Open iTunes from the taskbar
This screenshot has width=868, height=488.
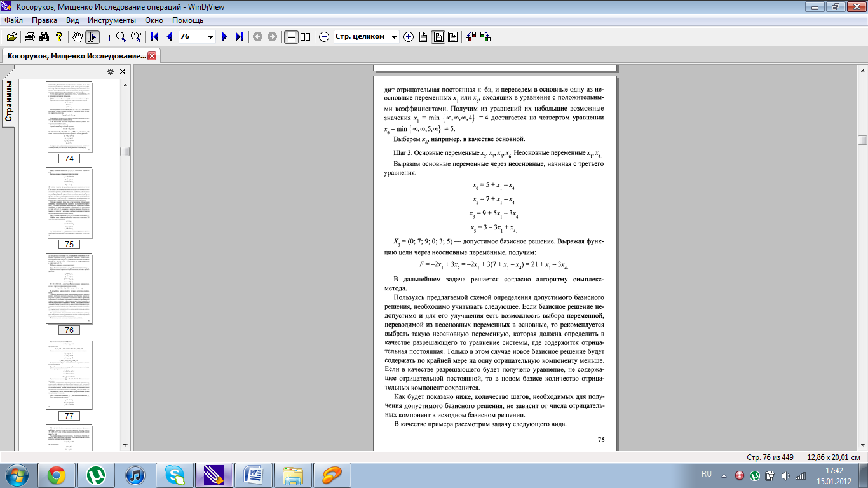[x=135, y=475]
